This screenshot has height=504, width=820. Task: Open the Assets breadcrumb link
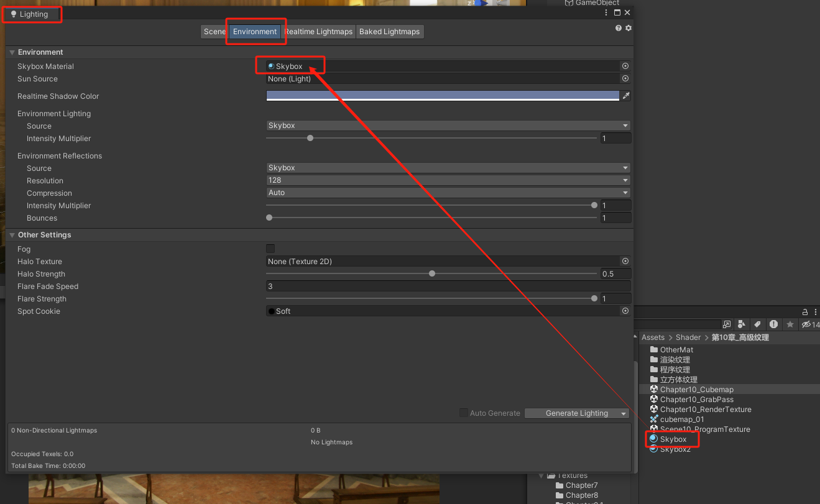(653, 337)
